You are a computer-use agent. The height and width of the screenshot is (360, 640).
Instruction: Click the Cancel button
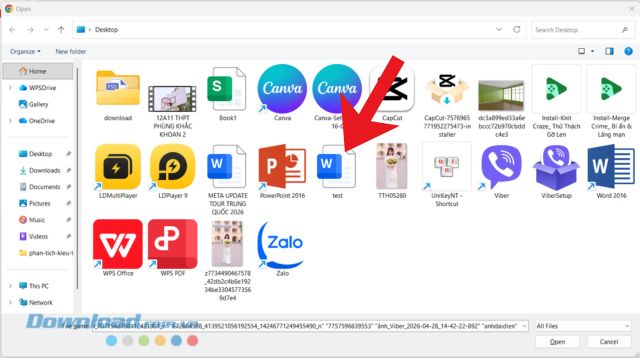(x=609, y=342)
